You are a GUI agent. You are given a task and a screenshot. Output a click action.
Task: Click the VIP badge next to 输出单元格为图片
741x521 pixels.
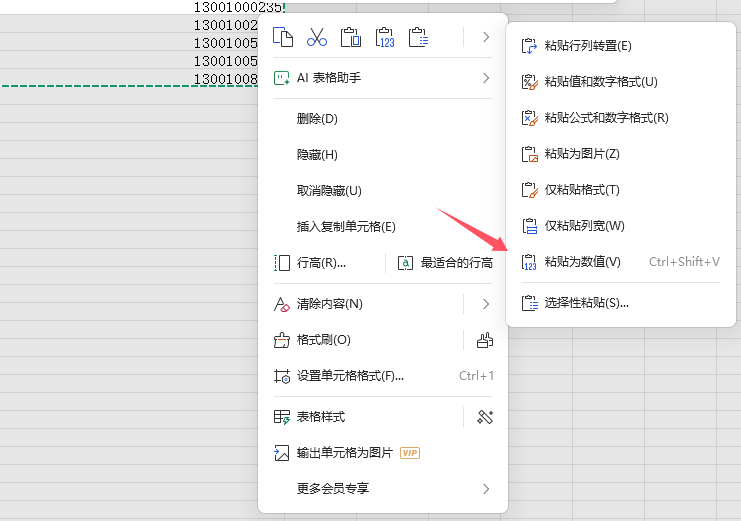410,453
